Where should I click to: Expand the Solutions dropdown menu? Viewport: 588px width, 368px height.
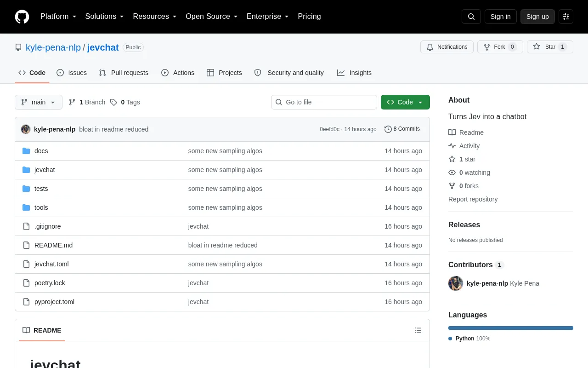coord(105,17)
